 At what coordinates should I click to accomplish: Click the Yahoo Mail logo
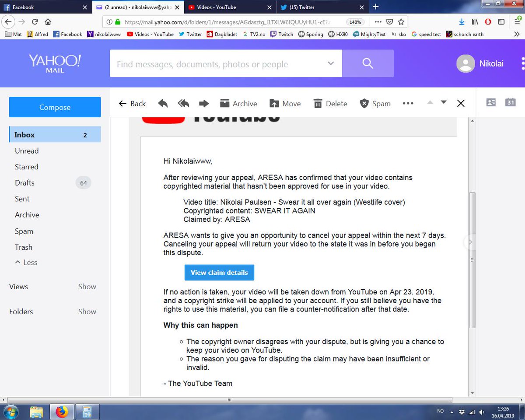pyautogui.click(x=55, y=63)
